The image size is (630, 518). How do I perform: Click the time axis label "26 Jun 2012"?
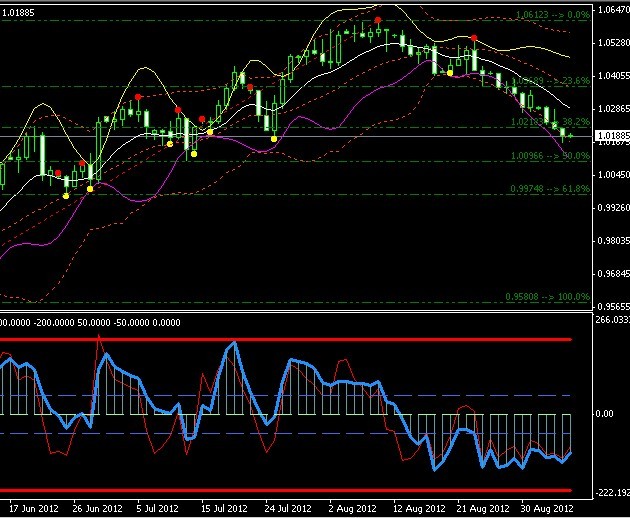pos(97,508)
